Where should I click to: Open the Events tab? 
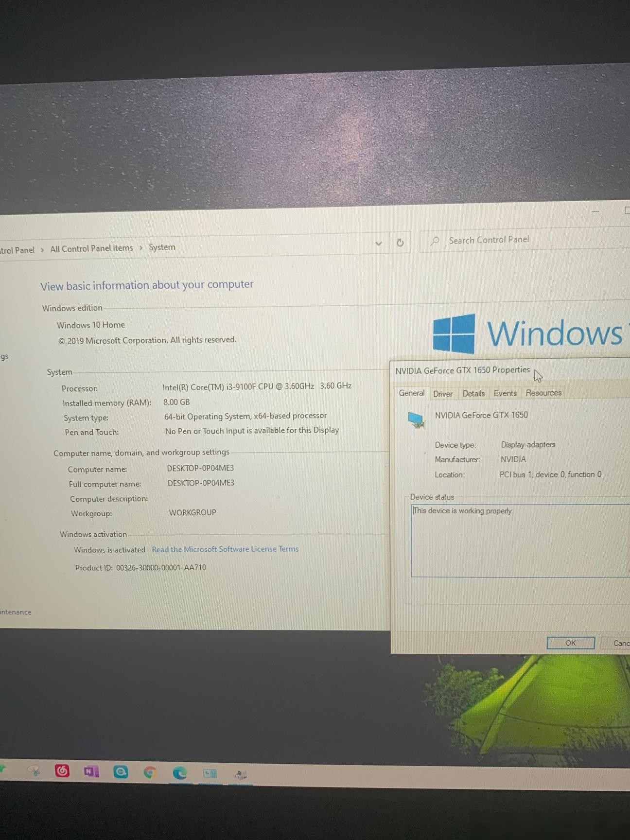(505, 393)
